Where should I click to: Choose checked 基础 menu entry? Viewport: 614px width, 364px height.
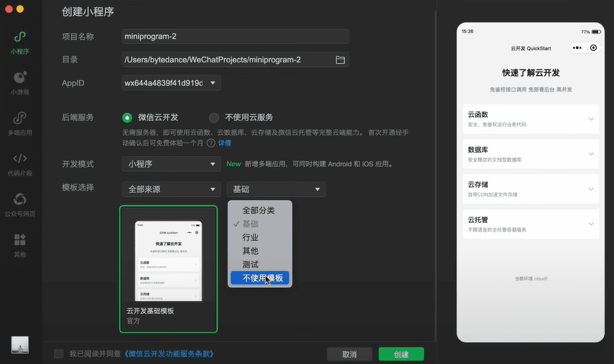pos(260,224)
